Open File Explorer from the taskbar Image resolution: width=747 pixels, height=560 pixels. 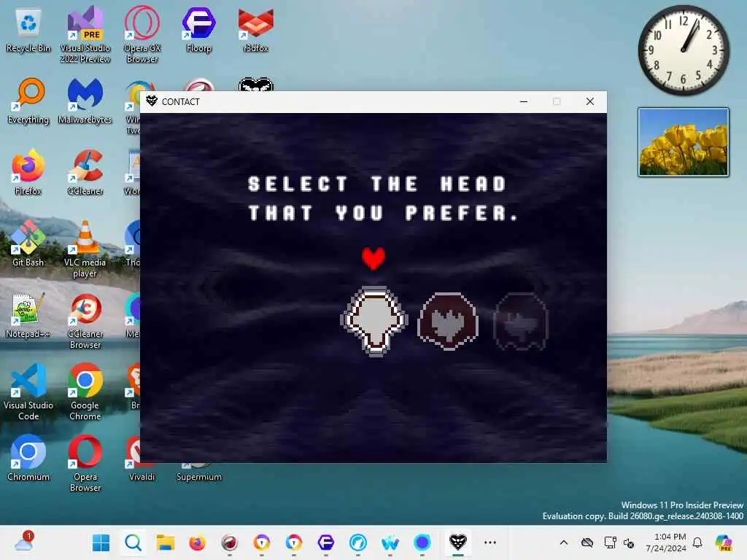click(x=166, y=542)
